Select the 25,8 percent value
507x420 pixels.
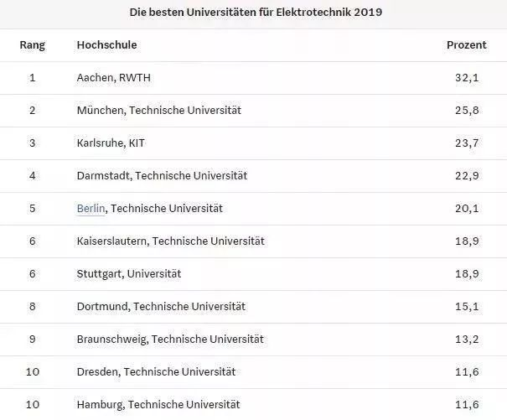pos(467,111)
